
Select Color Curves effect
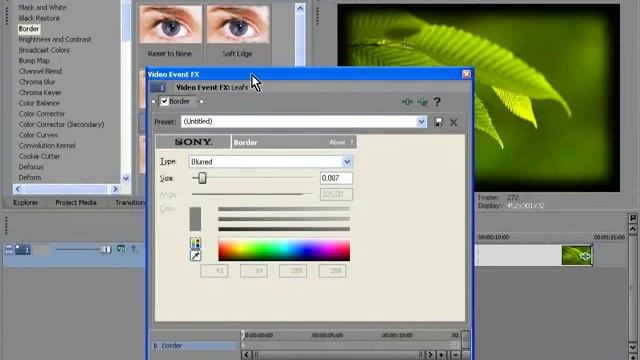coord(38,135)
